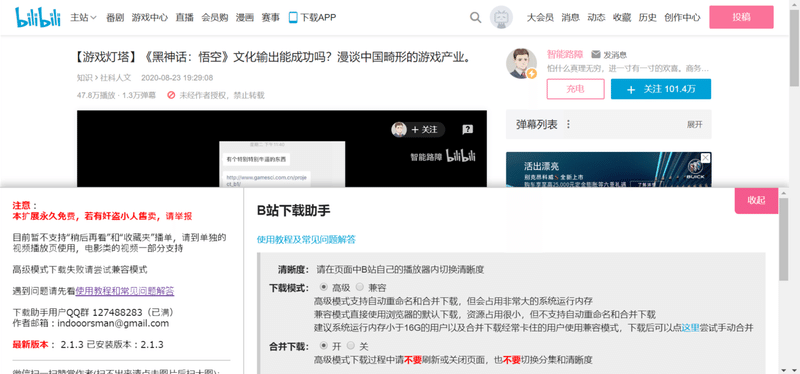
Task: Click the Buick ad banner
Action: pos(609,170)
